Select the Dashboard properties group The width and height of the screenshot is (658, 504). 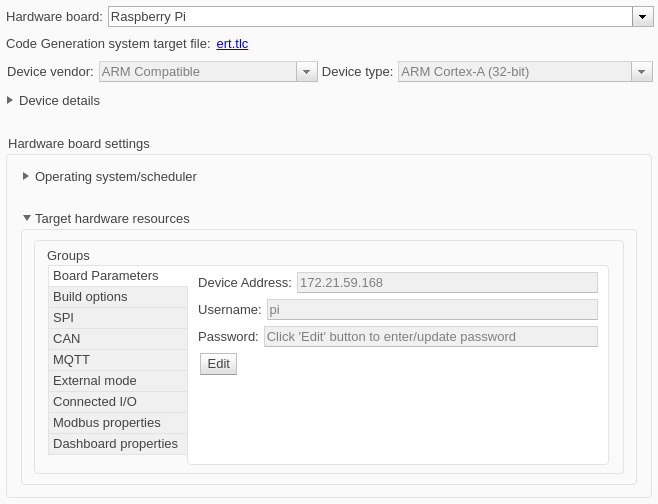(115, 444)
